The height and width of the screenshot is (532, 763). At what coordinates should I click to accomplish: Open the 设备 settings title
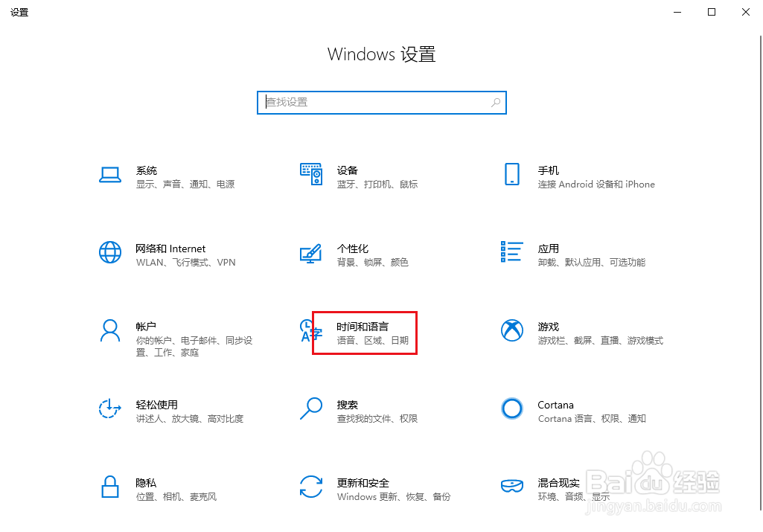[x=348, y=170]
